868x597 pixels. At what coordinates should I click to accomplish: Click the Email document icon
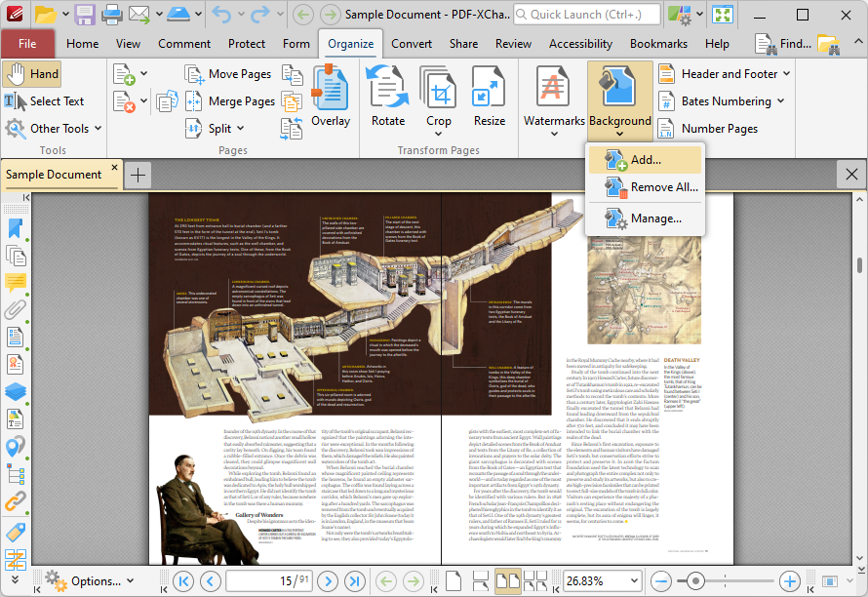coord(139,15)
